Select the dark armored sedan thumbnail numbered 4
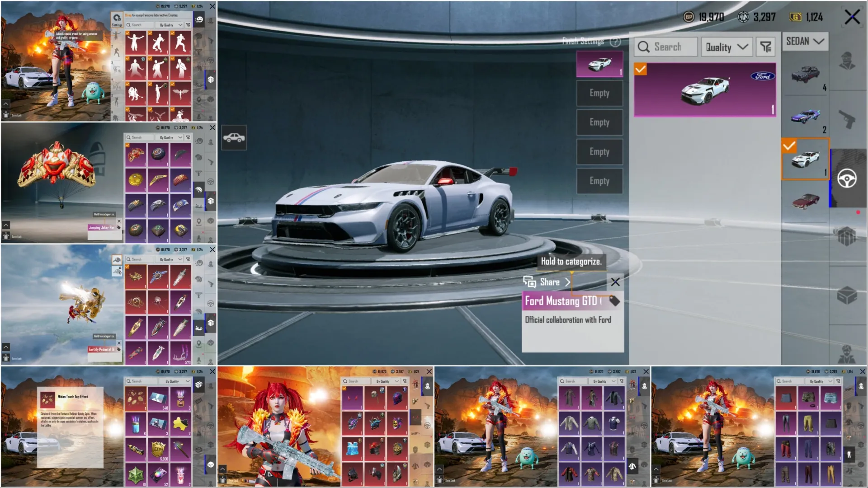Screen dimensions: 868x488 tap(805, 74)
